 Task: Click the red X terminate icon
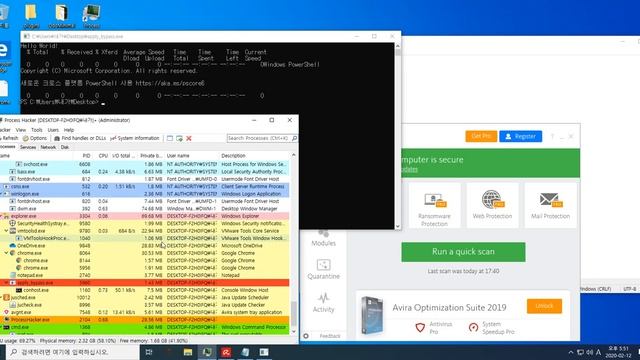point(189,138)
